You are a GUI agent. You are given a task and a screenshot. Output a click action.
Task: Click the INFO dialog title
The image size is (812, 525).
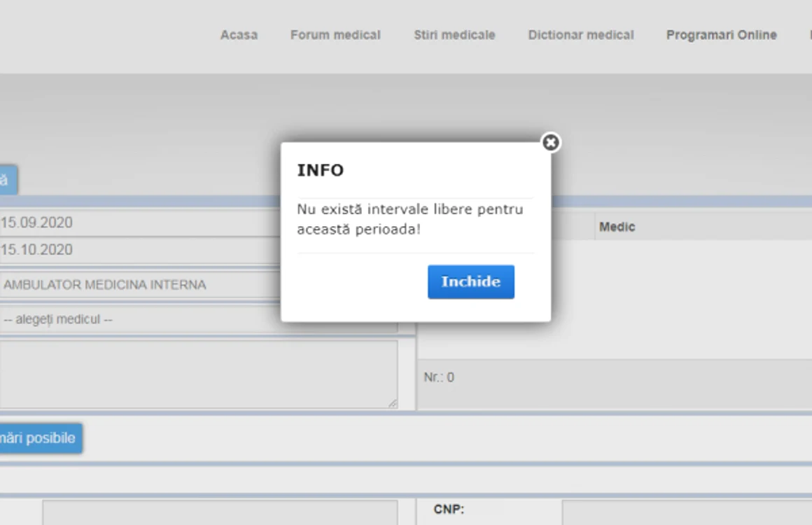point(320,170)
